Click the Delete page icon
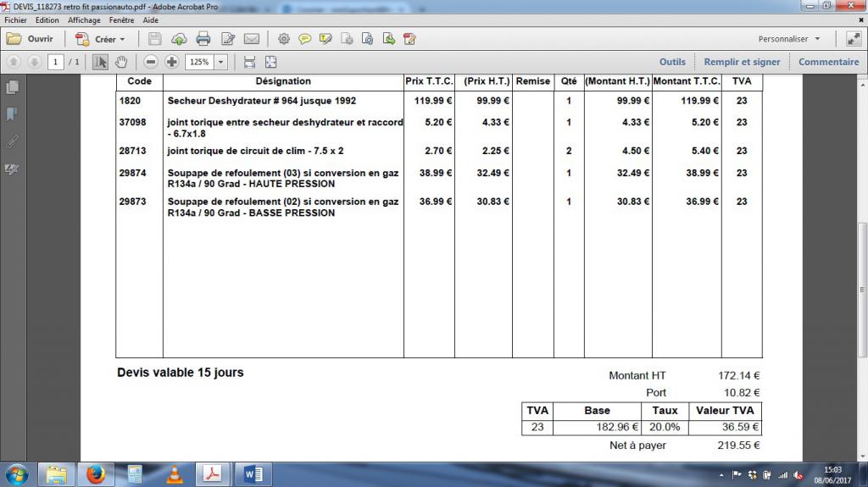 (347, 39)
